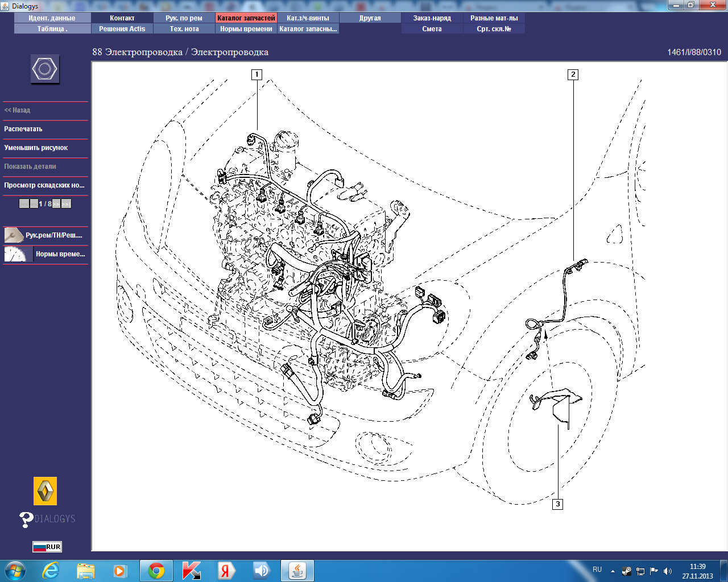The height and width of the screenshot is (582, 728).
Task: Open the Тех. нота tab
Action: tap(184, 29)
